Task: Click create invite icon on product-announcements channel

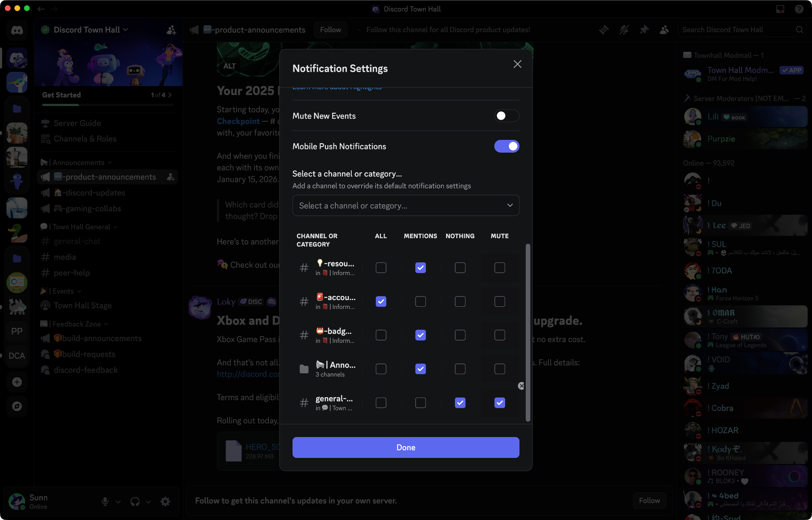Action: pyautogui.click(x=170, y=177)
